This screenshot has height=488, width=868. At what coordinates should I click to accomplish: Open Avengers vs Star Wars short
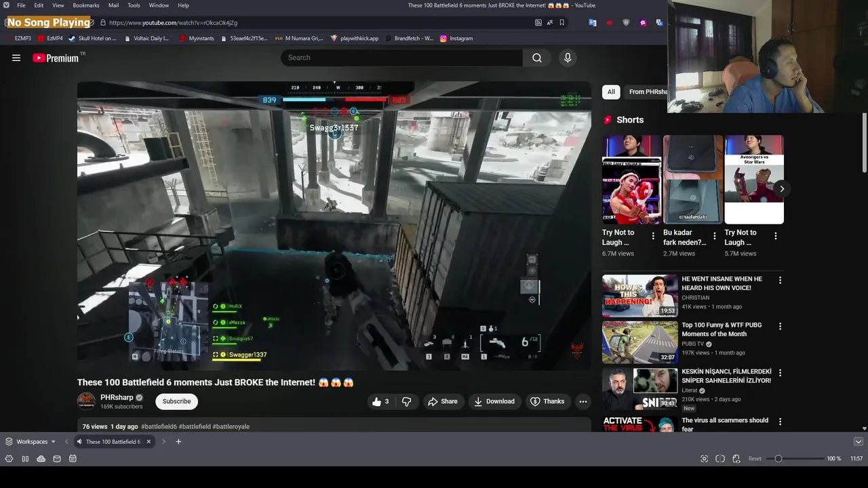coord(754,180)
